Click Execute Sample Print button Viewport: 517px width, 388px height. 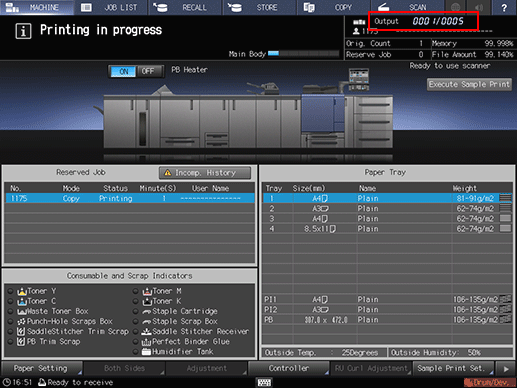[469, 85]
